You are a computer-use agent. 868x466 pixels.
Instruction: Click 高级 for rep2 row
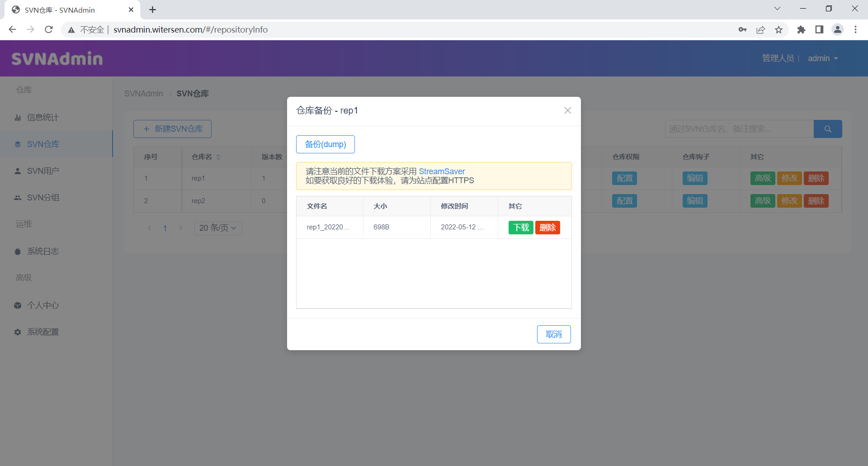pyautogui.click(x=763, y=201)
